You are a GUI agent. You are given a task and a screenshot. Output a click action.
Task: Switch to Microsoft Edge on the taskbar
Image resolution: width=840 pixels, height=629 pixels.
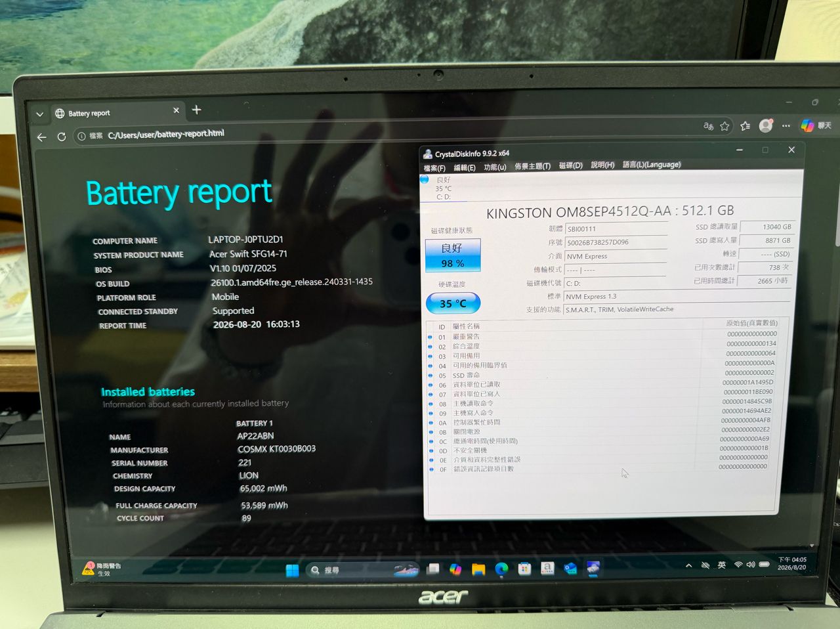[501, 569]
